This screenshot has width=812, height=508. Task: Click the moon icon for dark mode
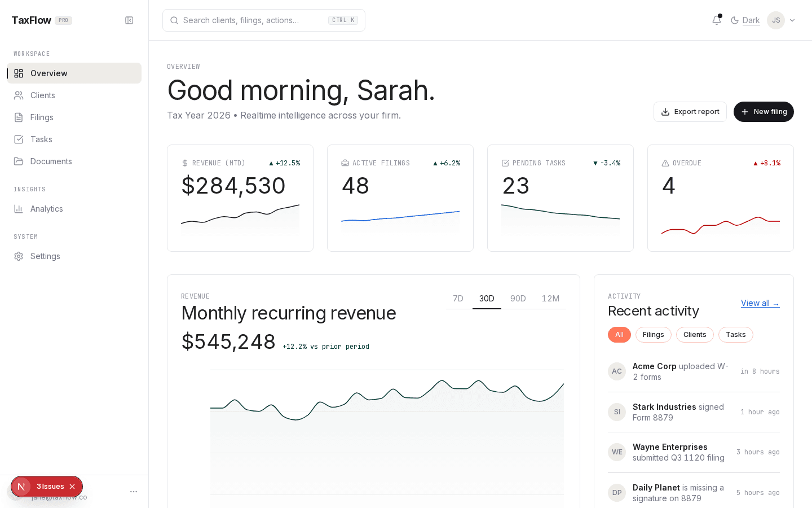click(x=735, y=20)
